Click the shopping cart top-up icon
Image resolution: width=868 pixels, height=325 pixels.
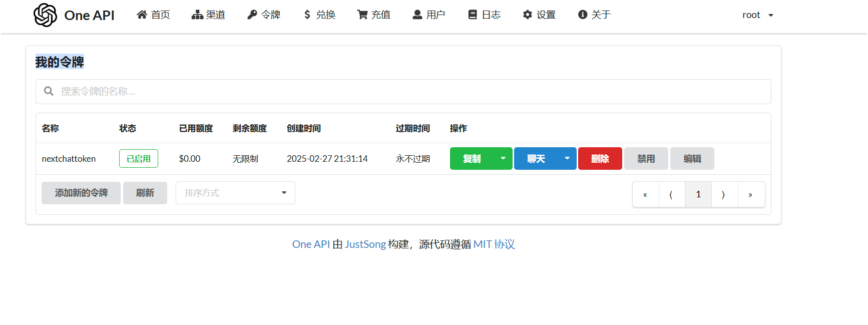coord(362,15)
